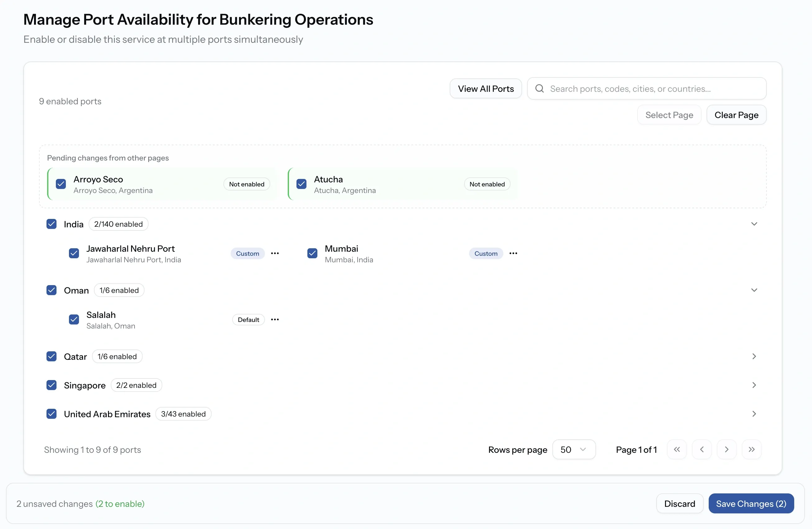
Task: Toggle the India country checkbox
Action: 51,224
